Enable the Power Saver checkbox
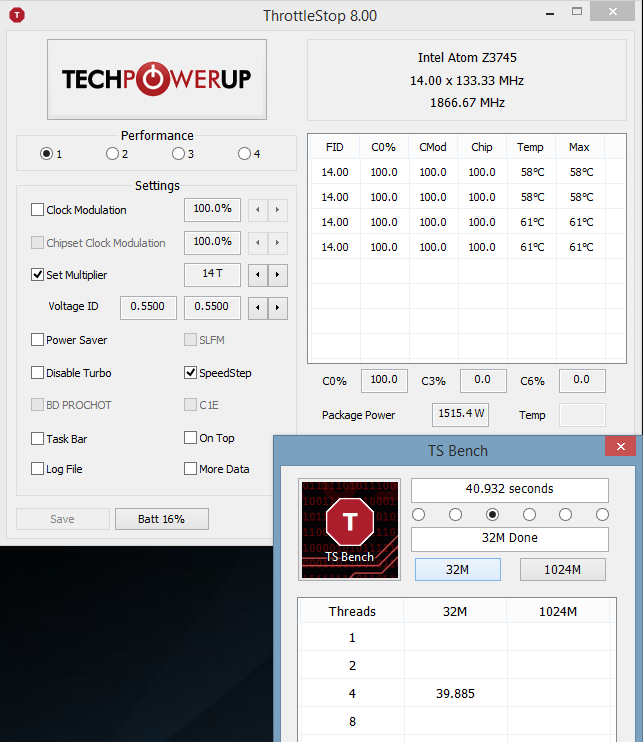This screenshot has height=742, width=643. point(37,340)
